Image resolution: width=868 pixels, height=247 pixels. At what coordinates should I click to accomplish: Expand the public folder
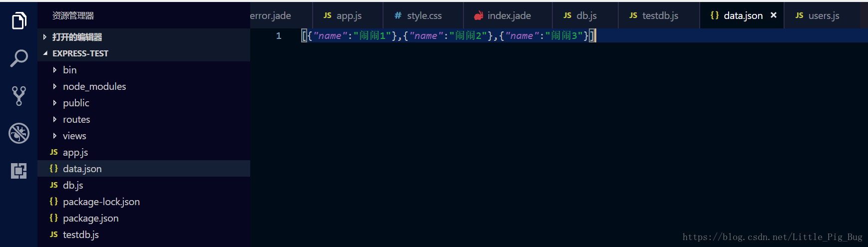click(x=144, y=103)
